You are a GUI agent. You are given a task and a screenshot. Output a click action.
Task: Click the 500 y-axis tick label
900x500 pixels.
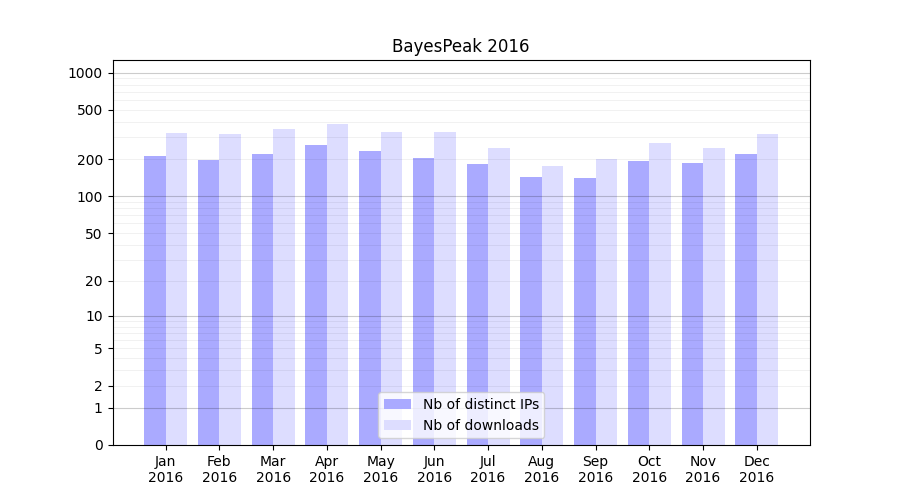91,110
